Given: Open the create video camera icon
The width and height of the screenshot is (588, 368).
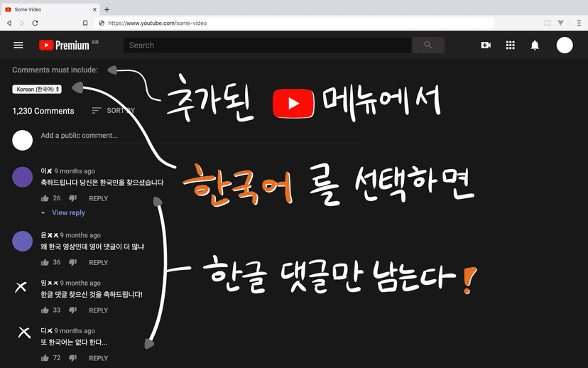Looking at the screenshot, I should pos(486,45).
